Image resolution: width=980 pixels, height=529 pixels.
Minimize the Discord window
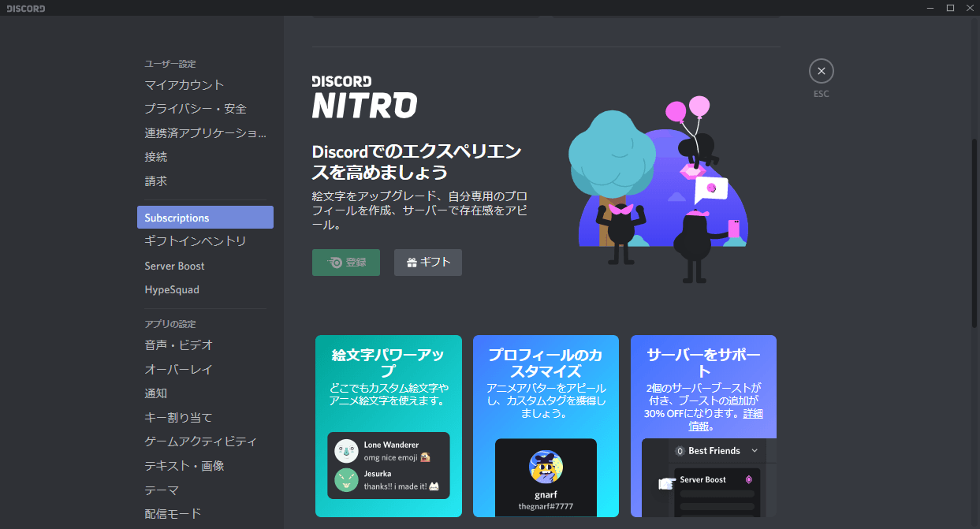930,8
